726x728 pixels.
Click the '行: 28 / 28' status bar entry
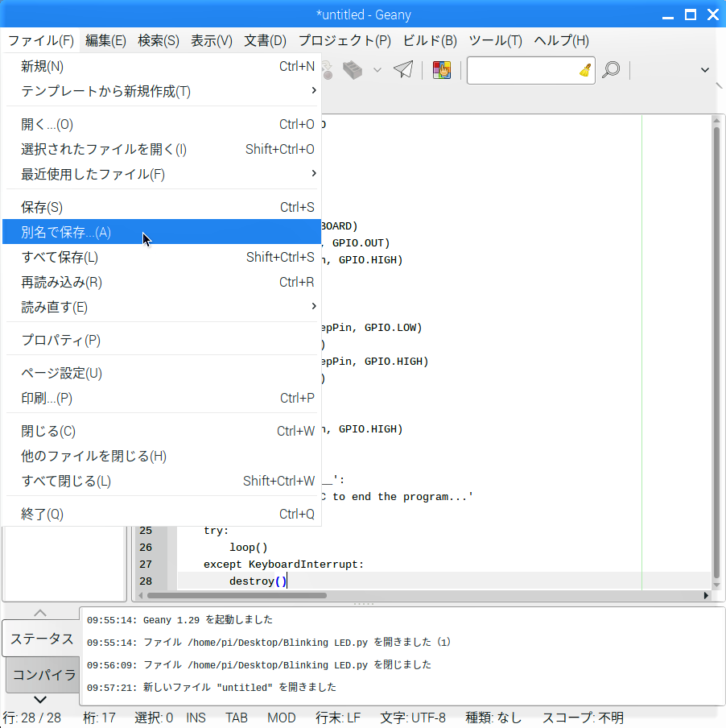click(x=32, y=718)
